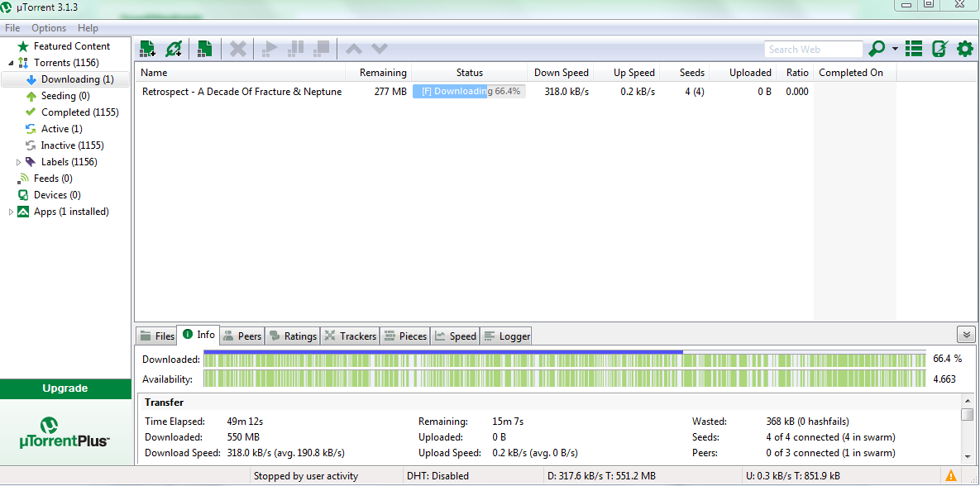Viewport: 980px width, 486px height.
Task: Click the Stop torrent toolbar icon
Action: tap(321, 49)
